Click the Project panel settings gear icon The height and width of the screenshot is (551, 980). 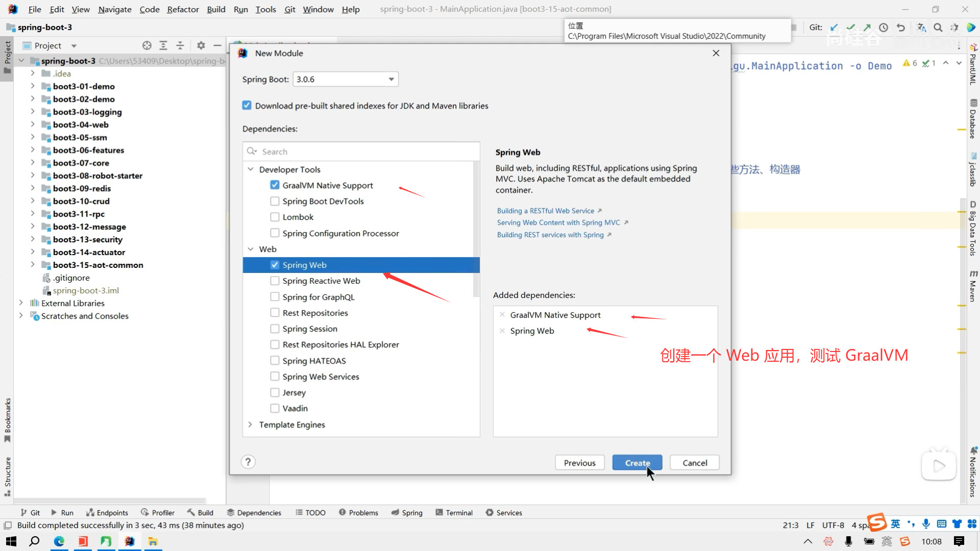(201, 45)
